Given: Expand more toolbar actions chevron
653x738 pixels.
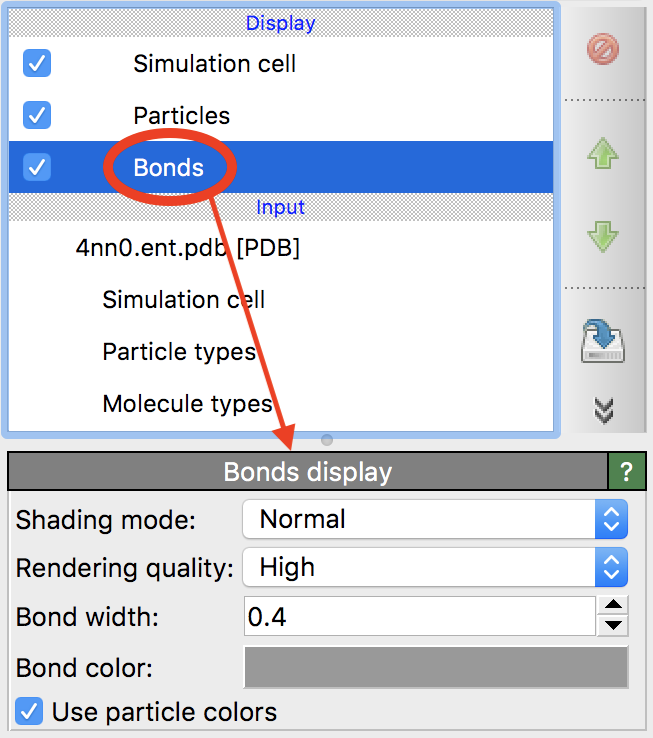Looking at the screenshot, I should coord(603,410).
